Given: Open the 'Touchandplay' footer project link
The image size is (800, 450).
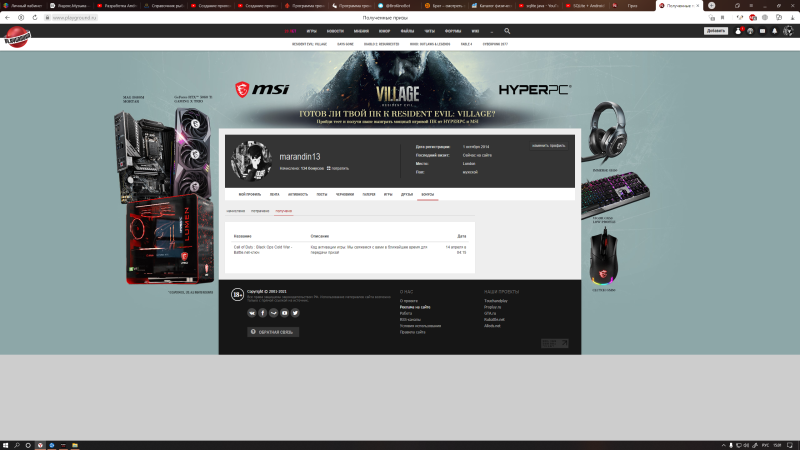Looking at the screenshot, I should pyautogui.click(x=495, y=301).
